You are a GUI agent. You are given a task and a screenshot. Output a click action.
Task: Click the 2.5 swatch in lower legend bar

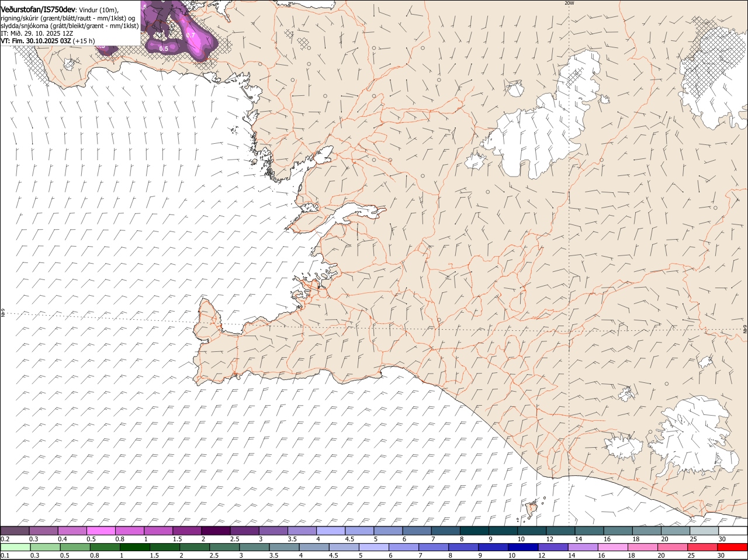tap(224, 547)
